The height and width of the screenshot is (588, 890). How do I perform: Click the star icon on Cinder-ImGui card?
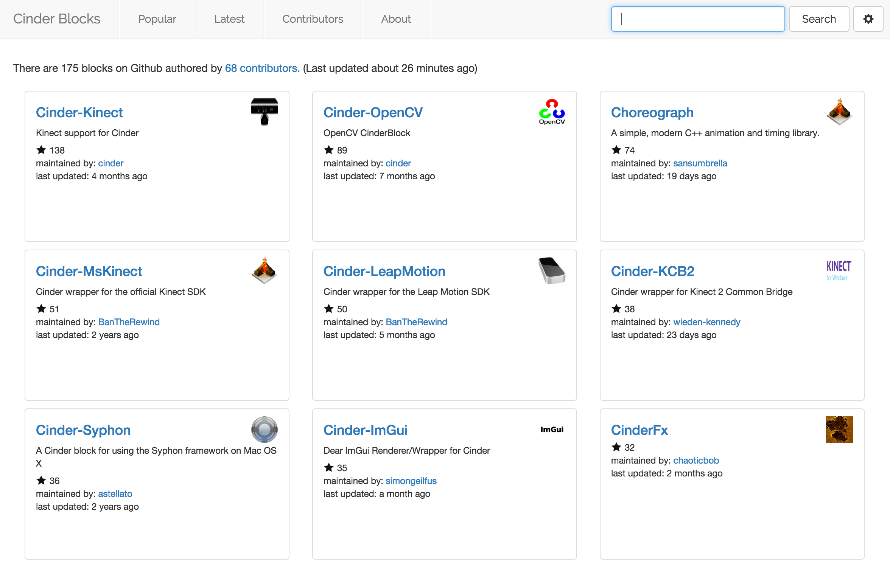[329, 468]
